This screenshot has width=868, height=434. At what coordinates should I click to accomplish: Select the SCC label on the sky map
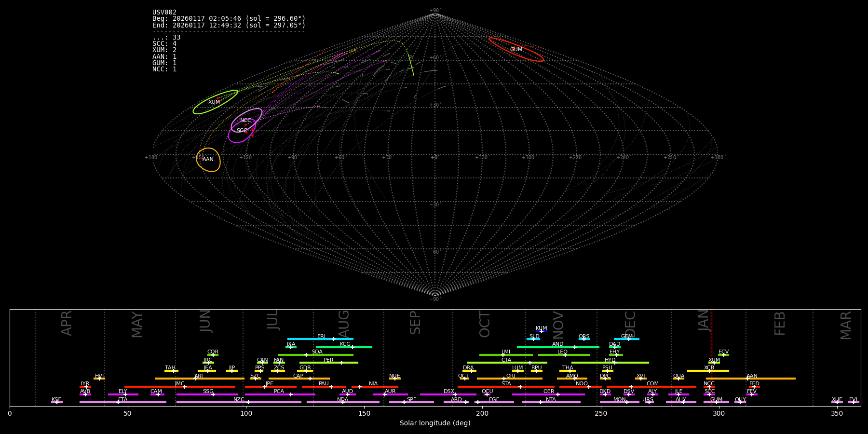pyautogui.click(x=242, y=131)
